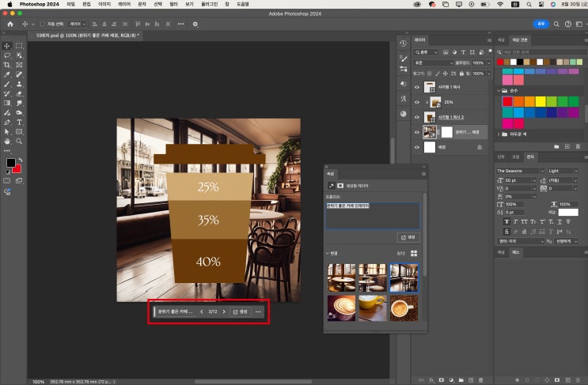
Task: Enable the 자동 선택 checkbox
Action: (x=43, y=24)
